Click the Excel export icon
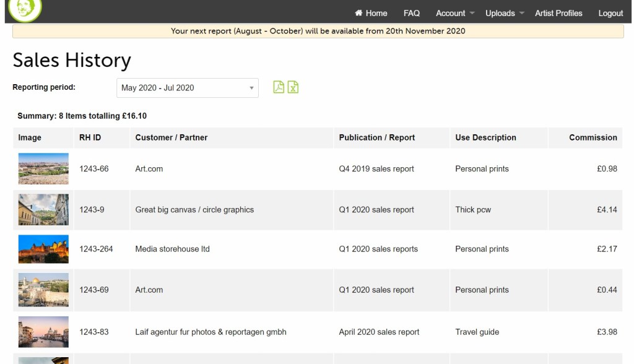 pos(293,87)
